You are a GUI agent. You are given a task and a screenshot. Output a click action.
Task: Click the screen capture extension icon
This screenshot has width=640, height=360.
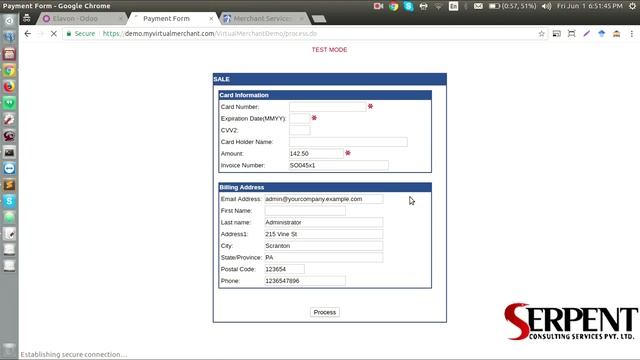571,34
